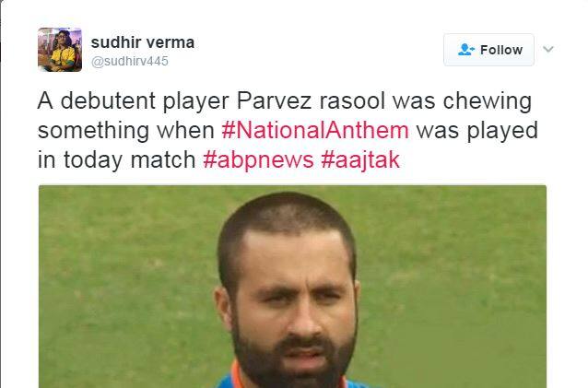Screen dimensions: 588x388
Task: Select the tweet line starting "A debutent player"
Action: pyautogui.click(x=284, y=100)
